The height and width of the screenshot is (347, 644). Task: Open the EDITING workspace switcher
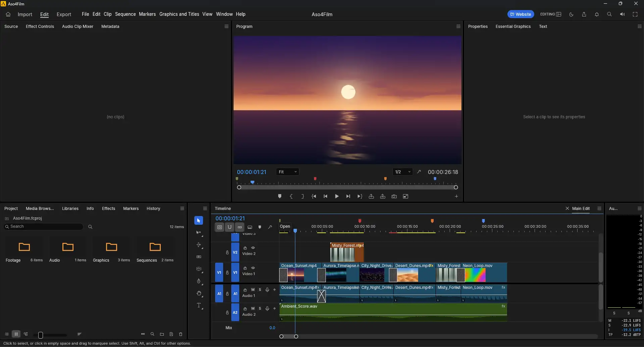click(551, 14)
